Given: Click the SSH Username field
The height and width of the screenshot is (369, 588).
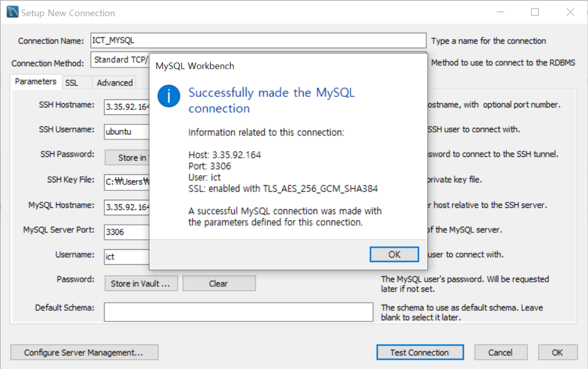Looking at the screenshot, I should coord(126,131).
